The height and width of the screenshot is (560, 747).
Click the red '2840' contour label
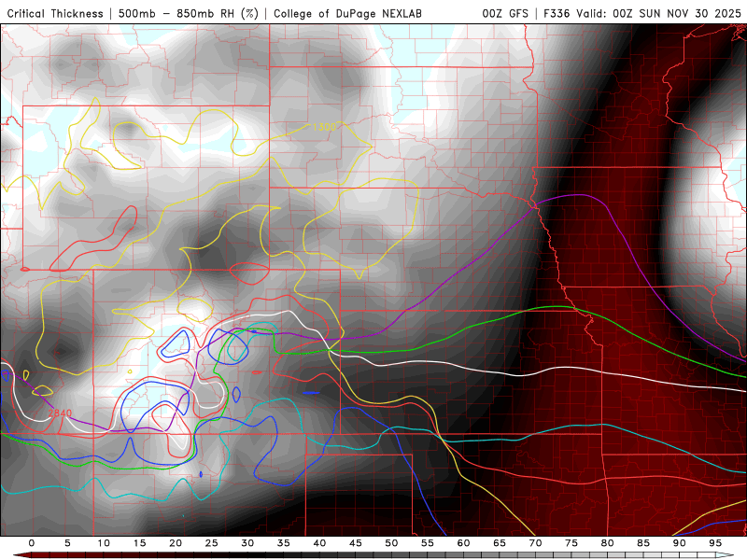coord(60,413)
